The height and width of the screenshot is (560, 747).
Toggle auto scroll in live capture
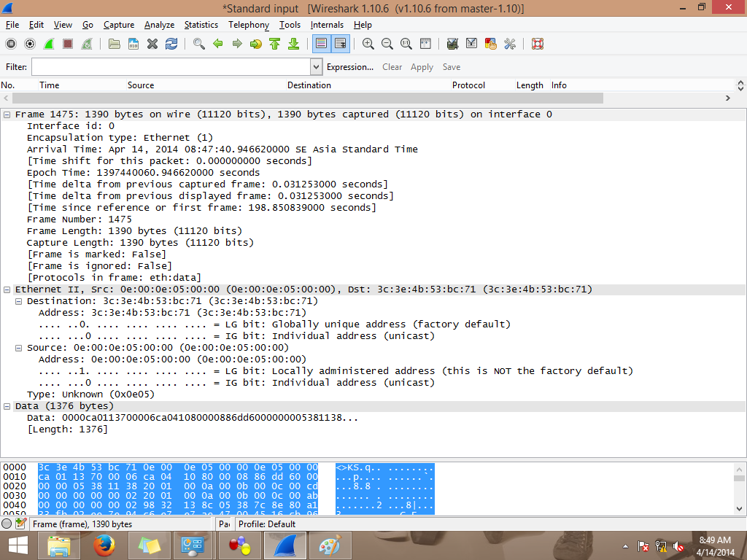pos(341,44)
